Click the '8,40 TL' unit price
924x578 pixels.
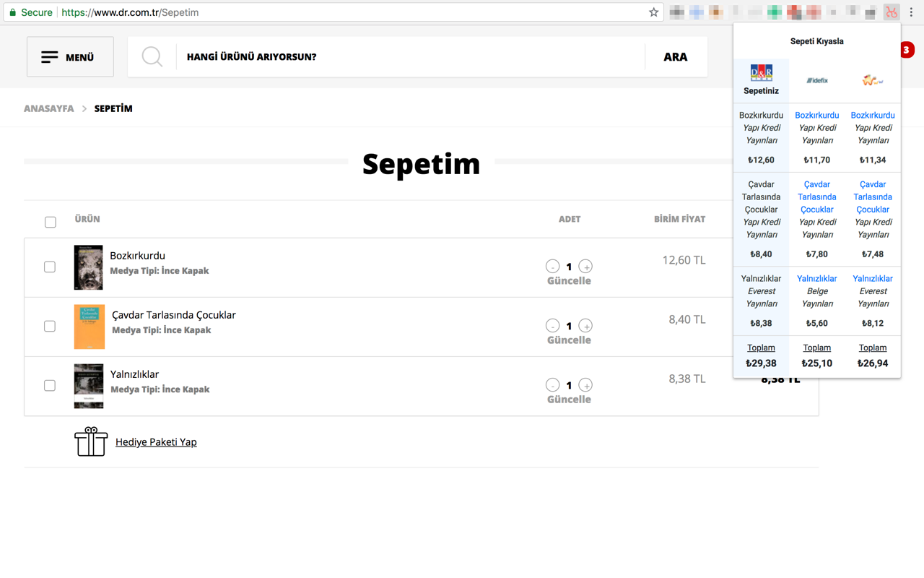687,319
